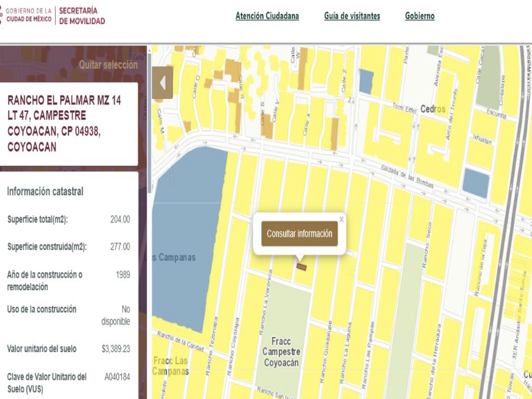The width and height of the screenshot is (532, 399).
Task: Open the Gobierno menu link
Action: [x=419, y=16]
